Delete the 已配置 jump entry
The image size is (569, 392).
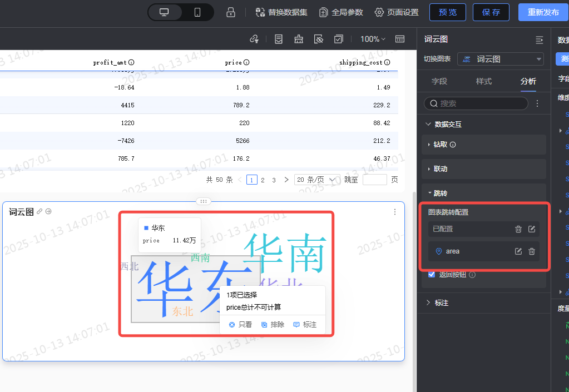pos(518,229)
